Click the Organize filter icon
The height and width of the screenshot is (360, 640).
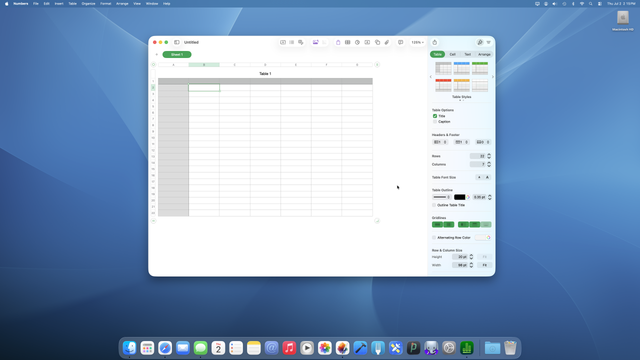pyautogui.click(x=489, y=42)
